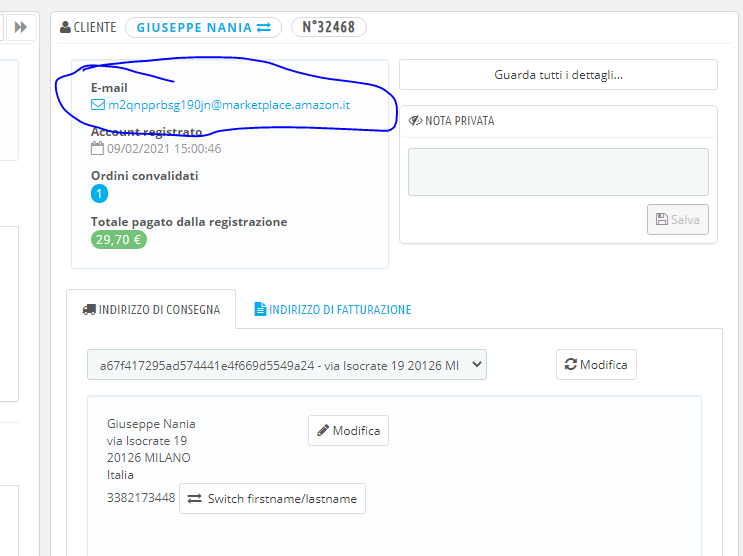Click the Ordini convalidati label
743x556 pixels.
(x=145, y=176)
